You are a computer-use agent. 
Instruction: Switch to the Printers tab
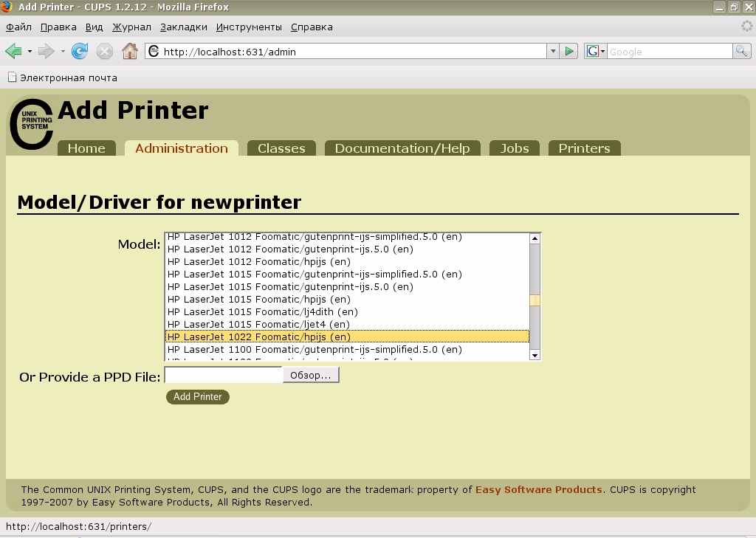coord(585,148)
